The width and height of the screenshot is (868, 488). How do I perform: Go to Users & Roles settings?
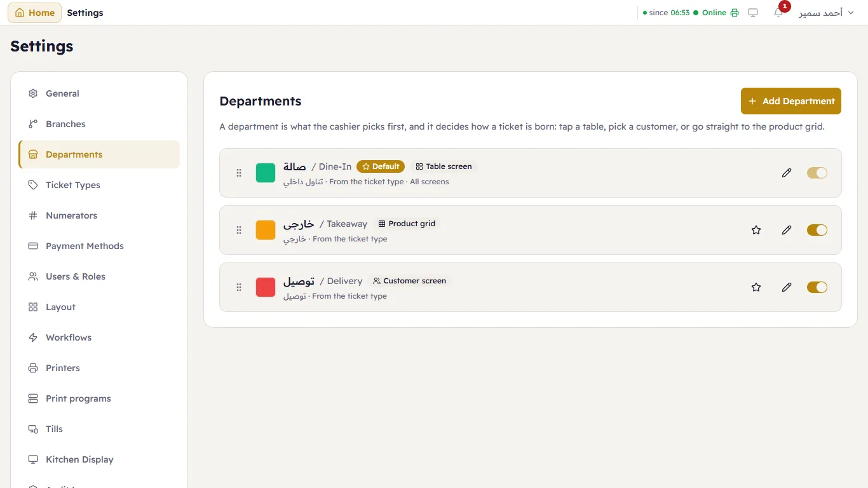pyautogui.click(x=99, y=276)
